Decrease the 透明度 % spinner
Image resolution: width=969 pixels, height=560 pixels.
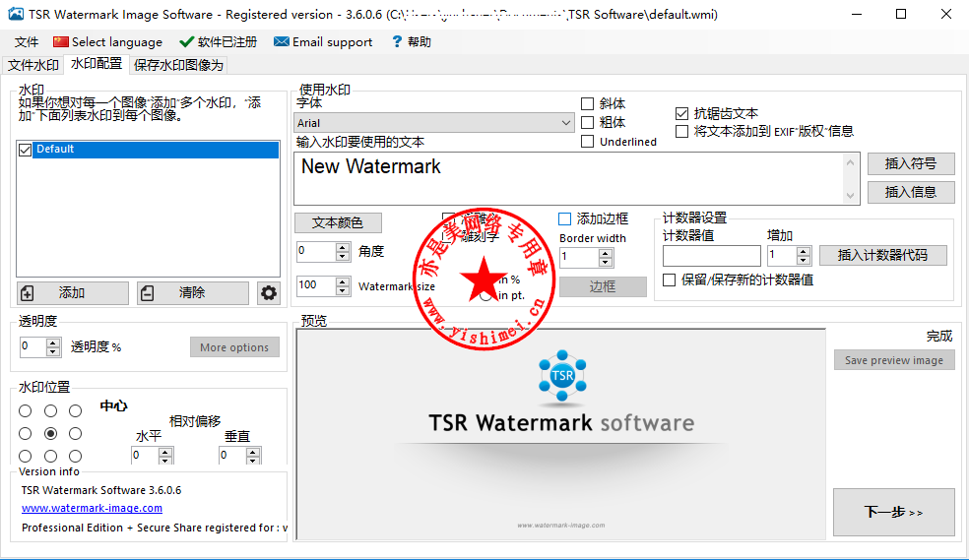click(53, 352)
